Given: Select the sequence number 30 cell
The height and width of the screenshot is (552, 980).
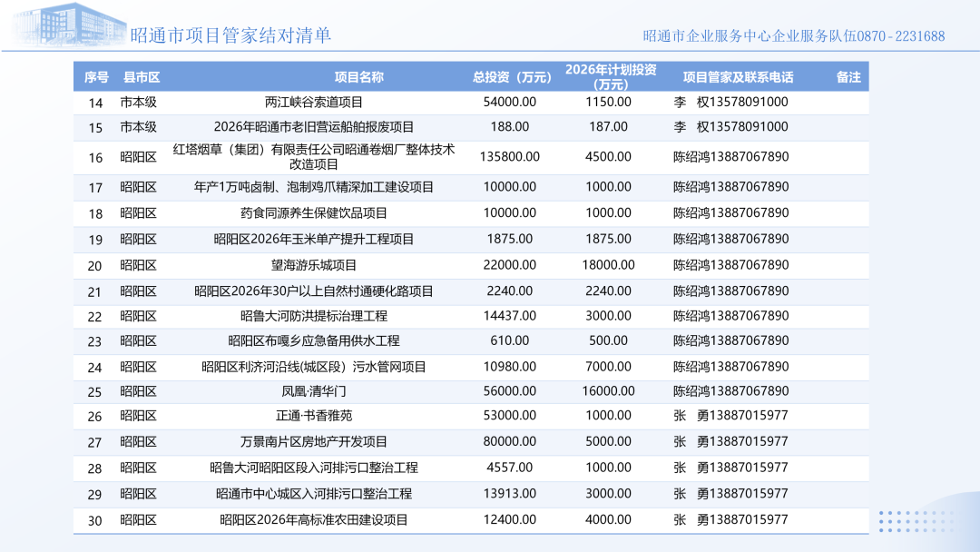Looking at the screenshot, I should click(x=95, y=521).
